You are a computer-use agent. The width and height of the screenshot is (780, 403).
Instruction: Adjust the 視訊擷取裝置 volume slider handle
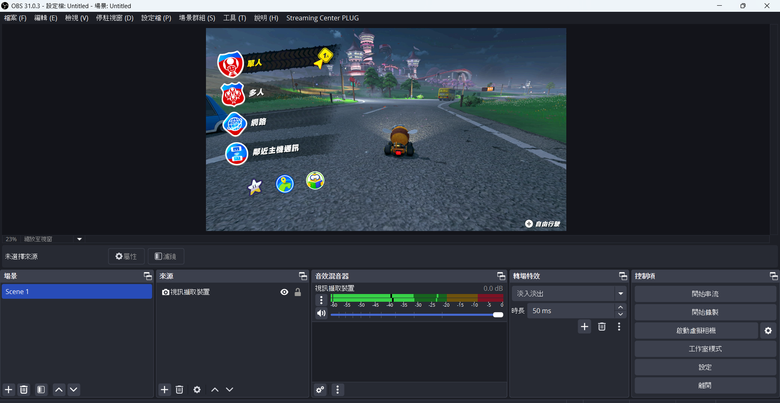coord(498,314)
